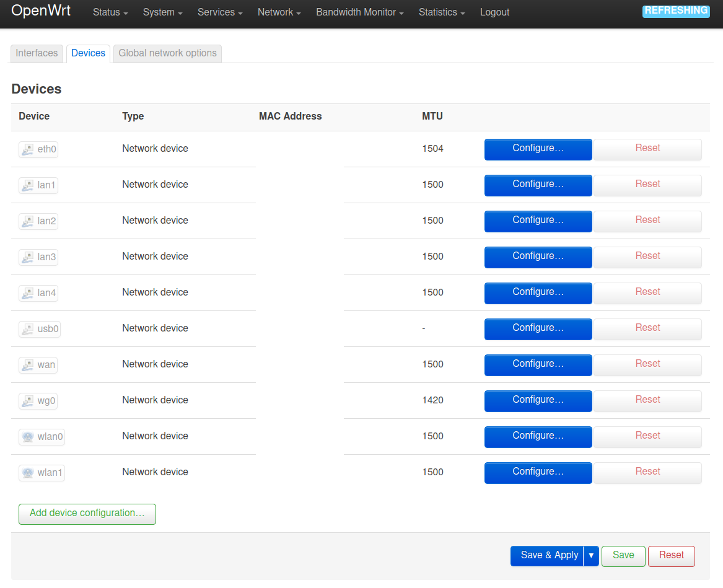The image size is (723, 588).
Task: Configure the lan4 device
Action: pyautogui.click(x=538, y=293)
